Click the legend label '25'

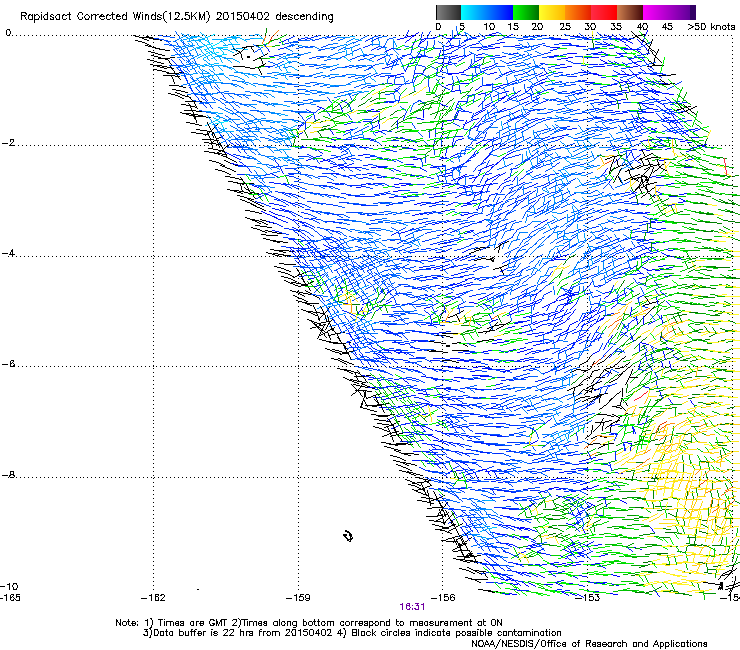564,27
